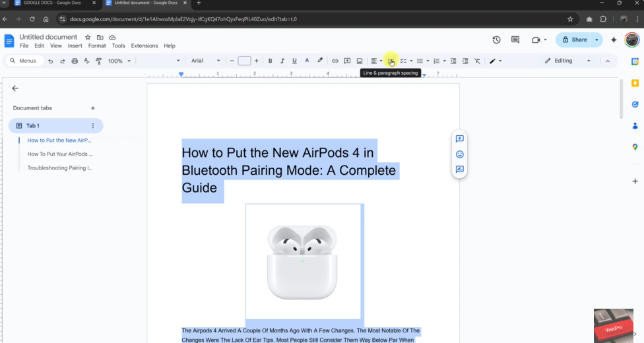The image size is (644, 343).
Task: Switch to the GOOGLE DOCS browser tab
Action: coord(52,3)
